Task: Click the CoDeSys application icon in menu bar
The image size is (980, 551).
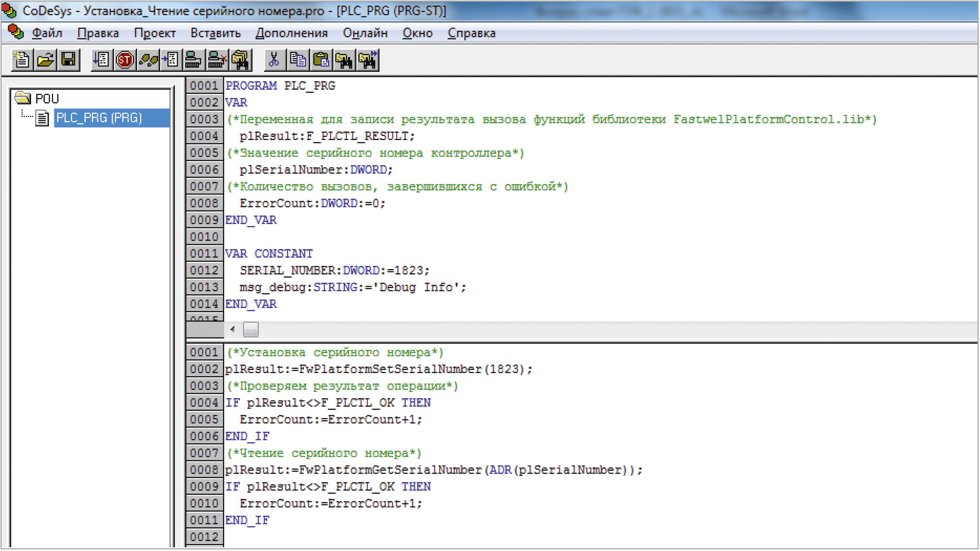Action: 16,32
